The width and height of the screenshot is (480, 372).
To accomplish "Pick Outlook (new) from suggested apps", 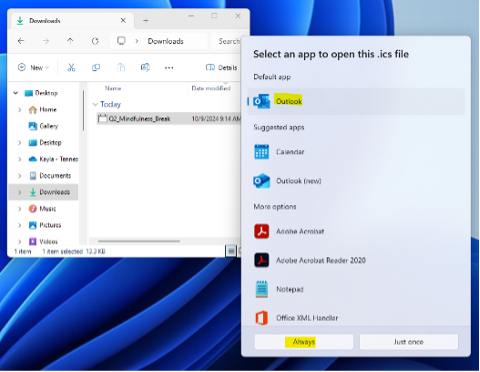I will 356,181.
